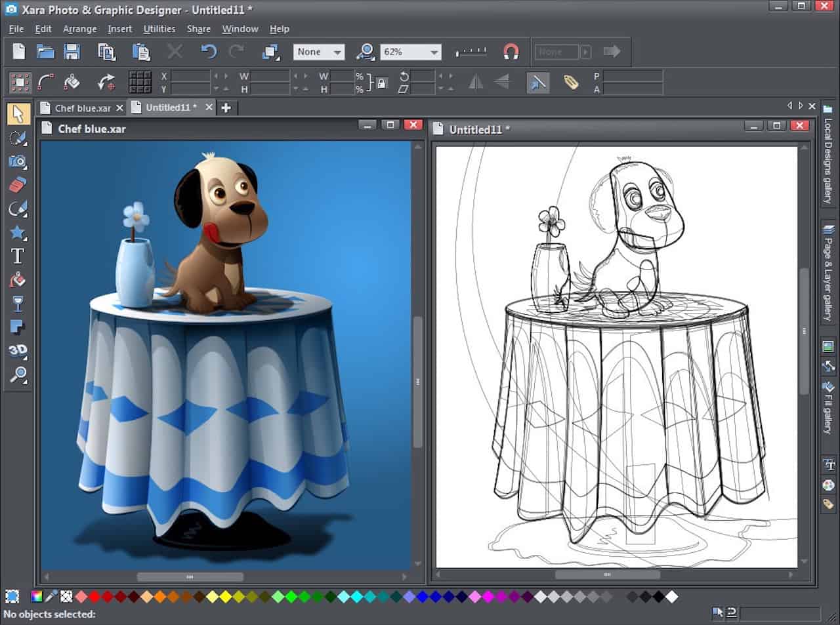Close the Chef blue.xar tab
This screenshot has height=625, width=840.
click(x=119, y=108)
